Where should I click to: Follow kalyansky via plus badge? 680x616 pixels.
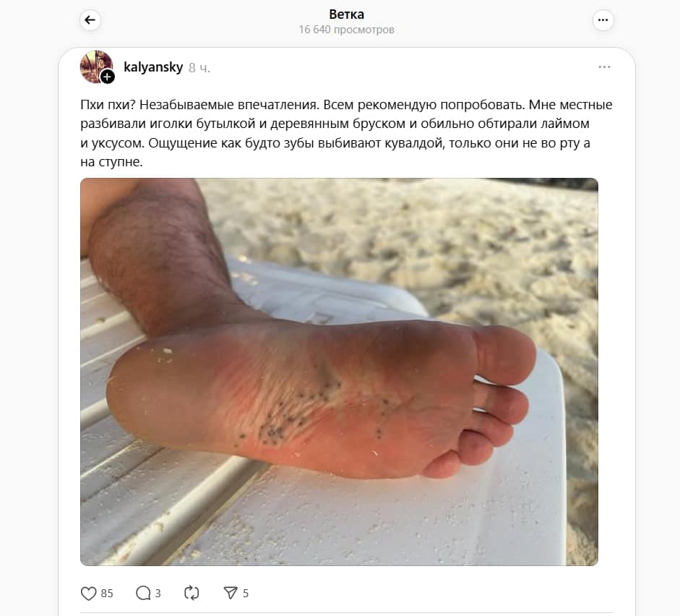point(107,77)
